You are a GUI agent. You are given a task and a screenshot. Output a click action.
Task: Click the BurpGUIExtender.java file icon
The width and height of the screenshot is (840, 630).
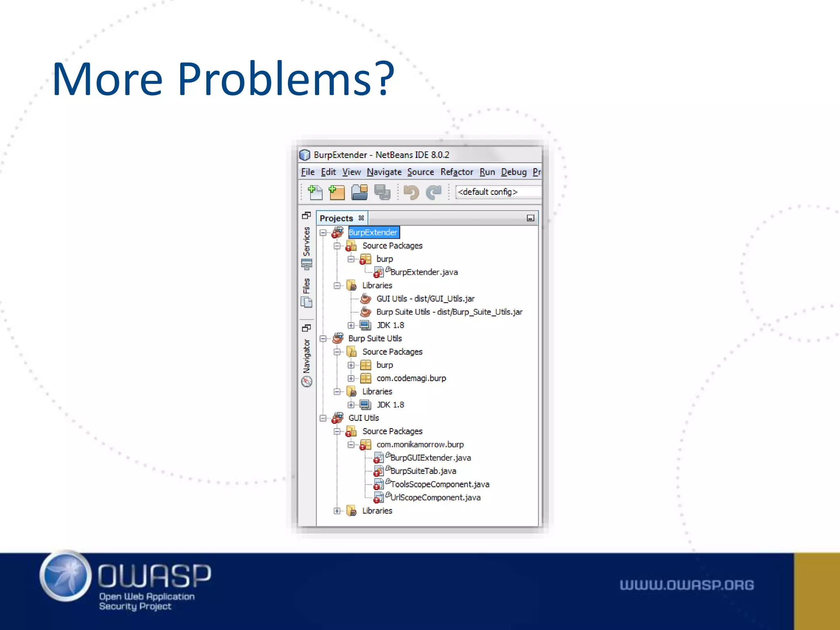coord(379,458)
